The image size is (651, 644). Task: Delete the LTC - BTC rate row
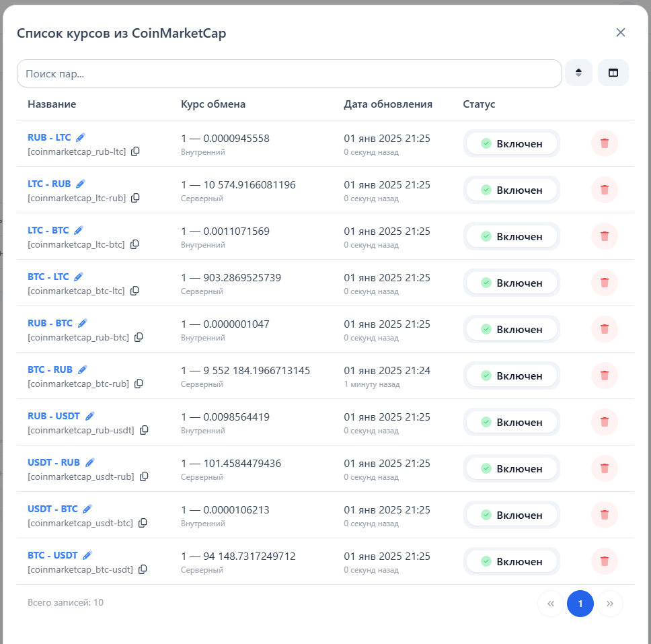604,236
